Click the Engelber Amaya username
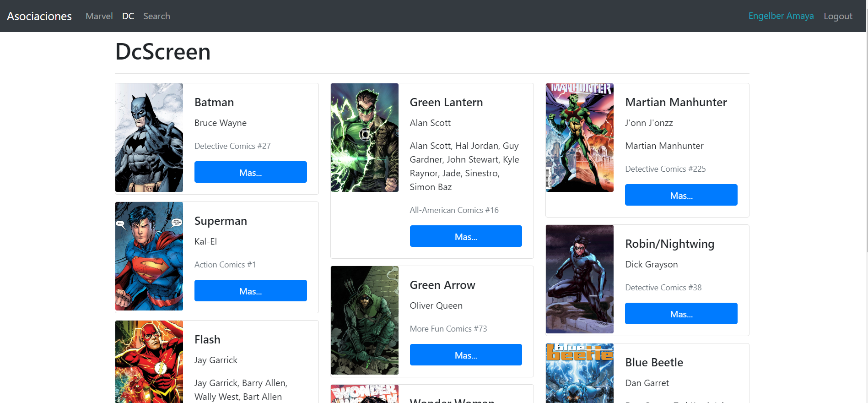868x403 pixels. [781, 16]
